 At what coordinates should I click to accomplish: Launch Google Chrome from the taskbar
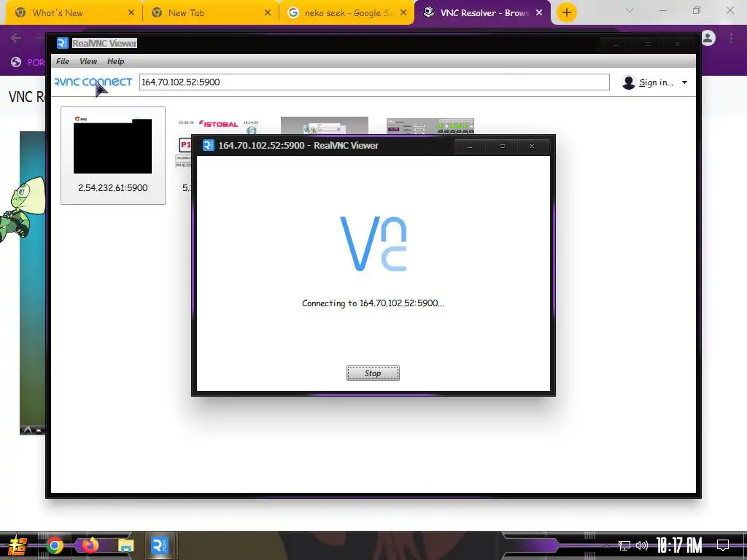point(54,545)
